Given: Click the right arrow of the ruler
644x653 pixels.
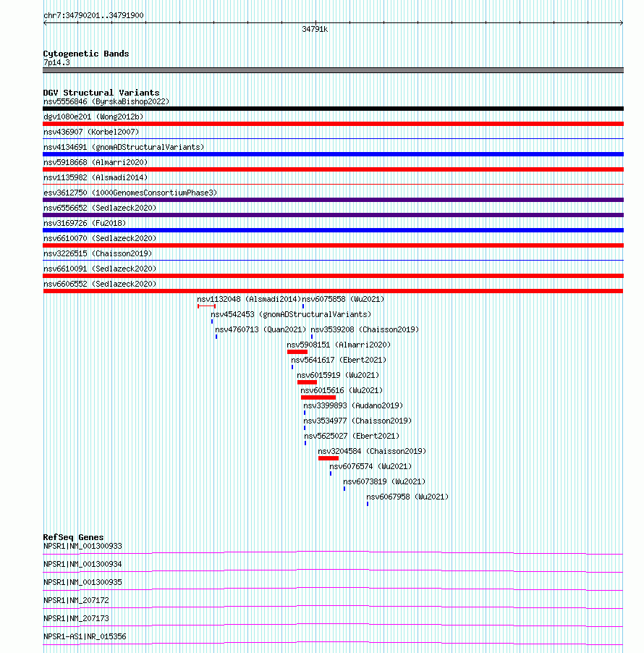Looking at the screenshot, I should (621, 23).
